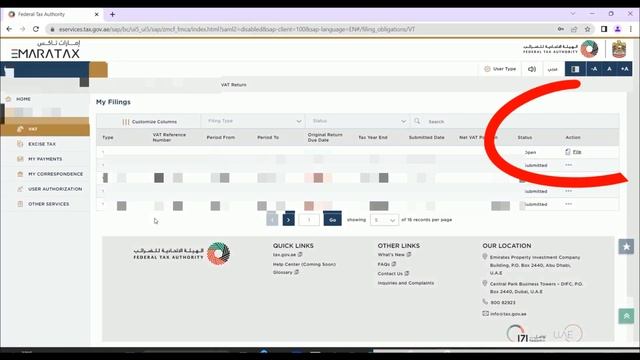Viewport: 640px width, 360px height.
Task: Select VAT in the sidebar
Action: [45, 129]
